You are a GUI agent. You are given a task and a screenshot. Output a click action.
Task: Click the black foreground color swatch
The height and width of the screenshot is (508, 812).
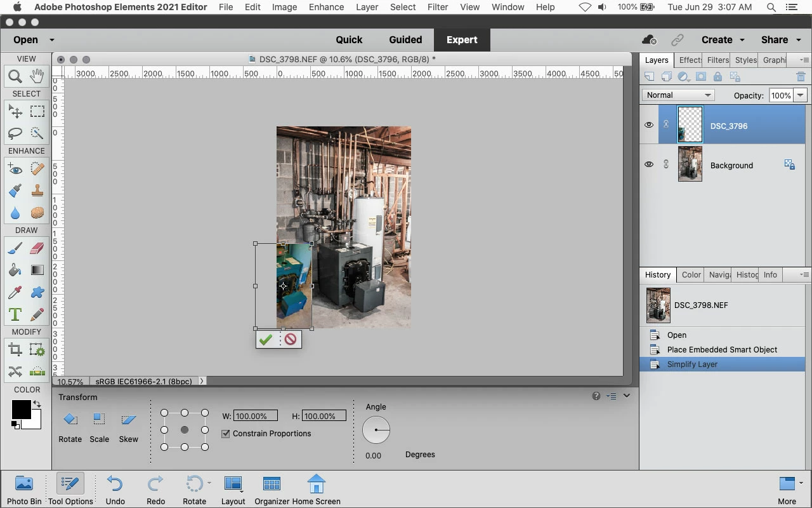20,410
